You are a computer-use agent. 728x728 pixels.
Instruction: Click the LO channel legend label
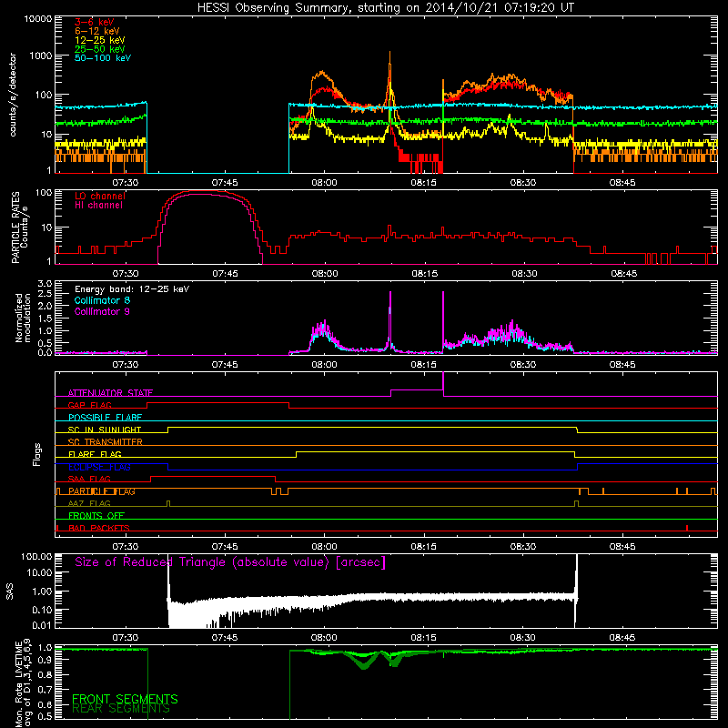point(100,196)
